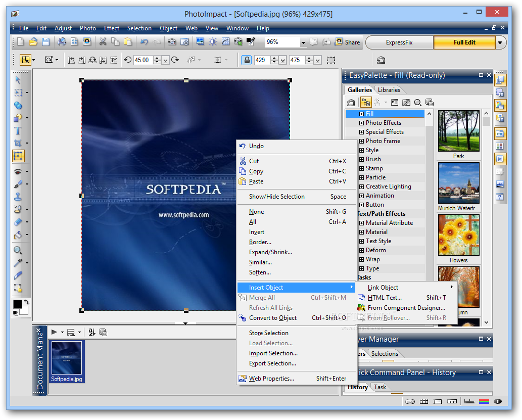Click the Document Manager play icon

click(54, 332)
